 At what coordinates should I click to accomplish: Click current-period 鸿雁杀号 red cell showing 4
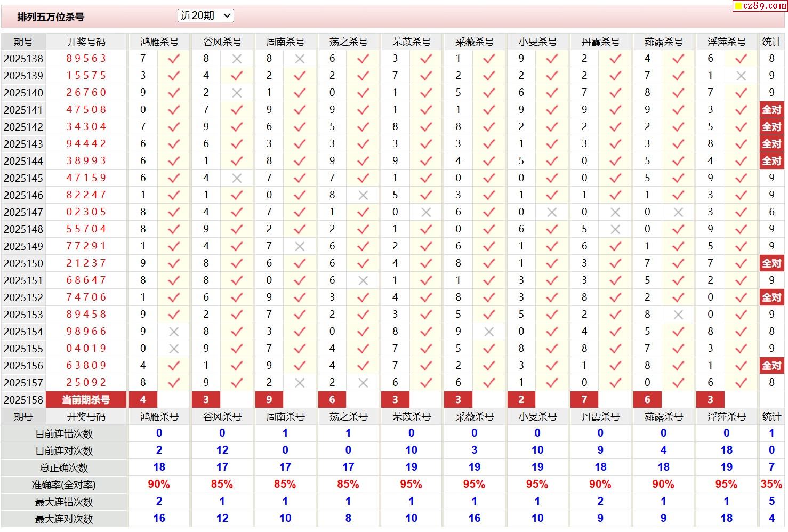(143, 400)
